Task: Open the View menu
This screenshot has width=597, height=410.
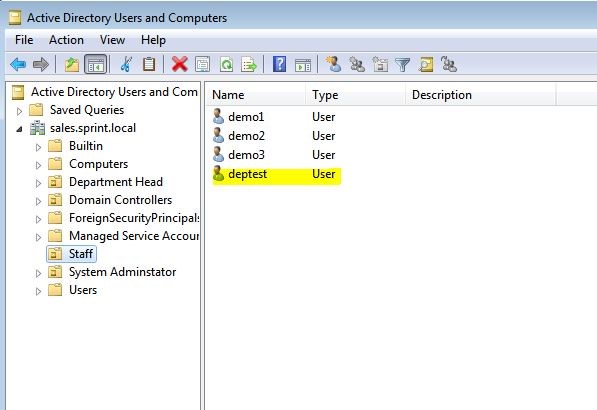Action: coord(112,40)
